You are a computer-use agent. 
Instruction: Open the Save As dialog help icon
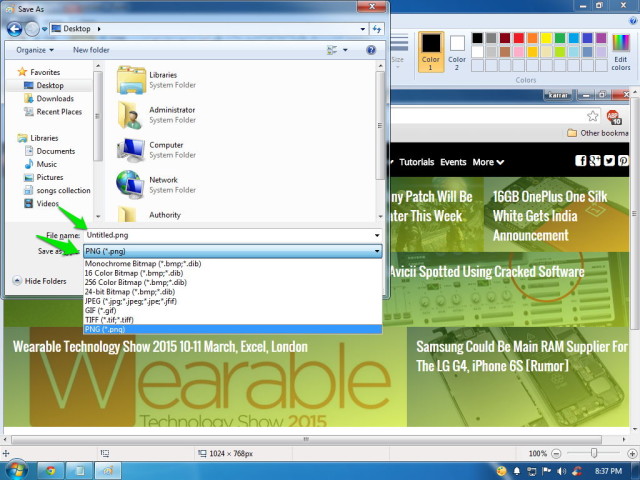(x=371, y=50)
